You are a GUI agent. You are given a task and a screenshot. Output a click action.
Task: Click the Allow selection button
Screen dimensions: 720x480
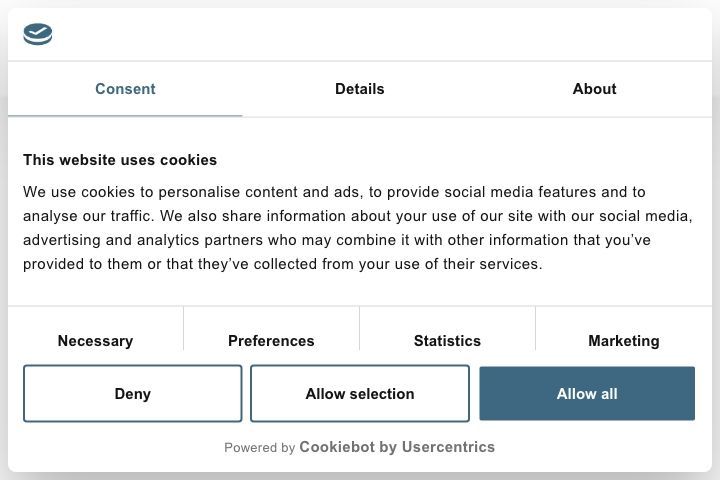[360, 394]
